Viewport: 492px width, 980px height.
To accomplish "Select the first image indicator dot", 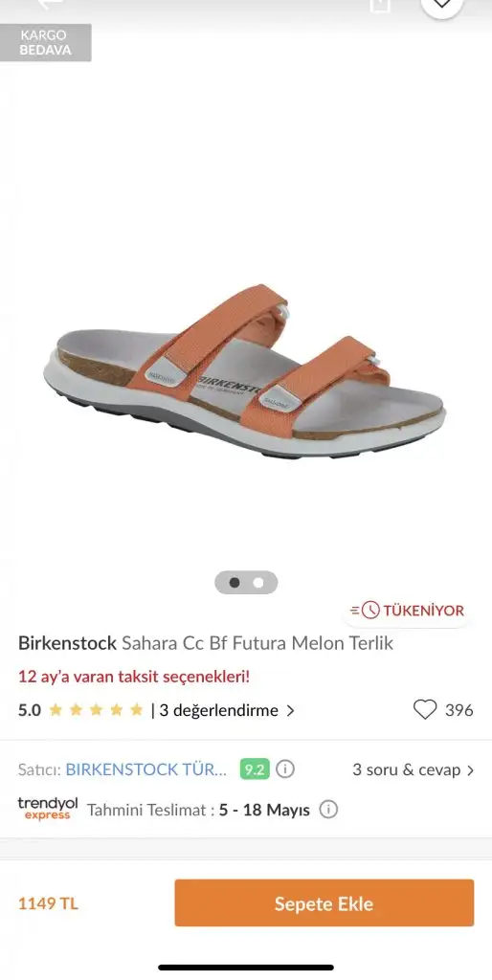I will tap(235, 583).
